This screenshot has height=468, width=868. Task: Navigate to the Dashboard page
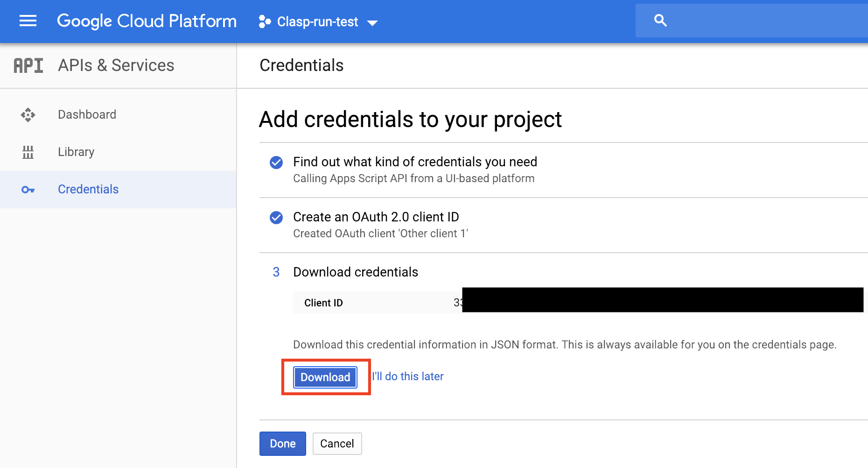coord(87,114)
